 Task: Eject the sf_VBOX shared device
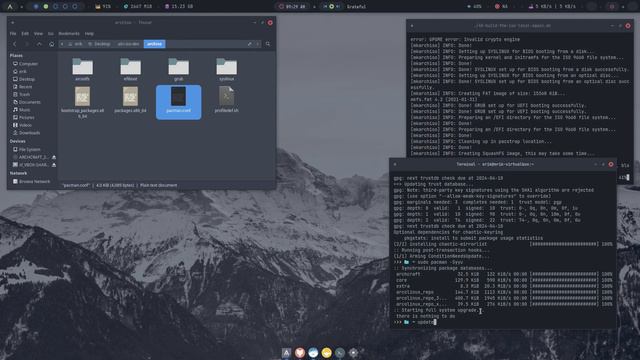point(53,165)
